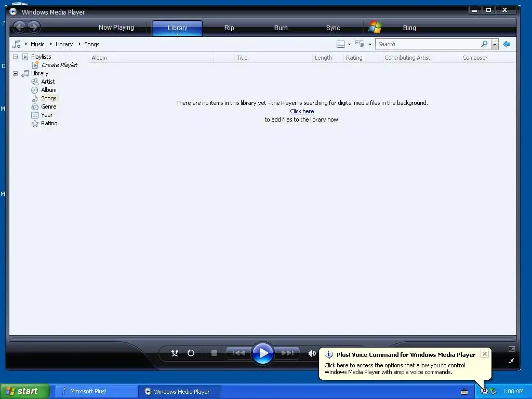
Task: Toggle repeat mode
Action: click(x=191, y=353)
